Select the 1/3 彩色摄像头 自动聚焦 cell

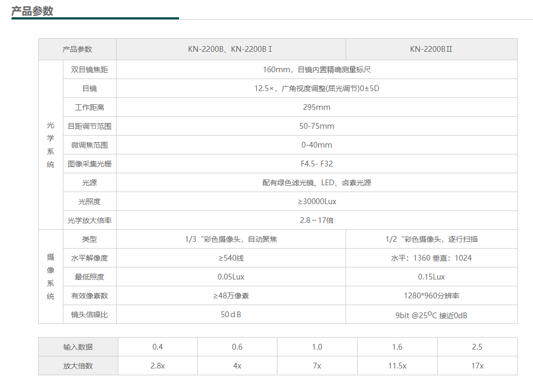pyautogui.click(x=231, y=239)
